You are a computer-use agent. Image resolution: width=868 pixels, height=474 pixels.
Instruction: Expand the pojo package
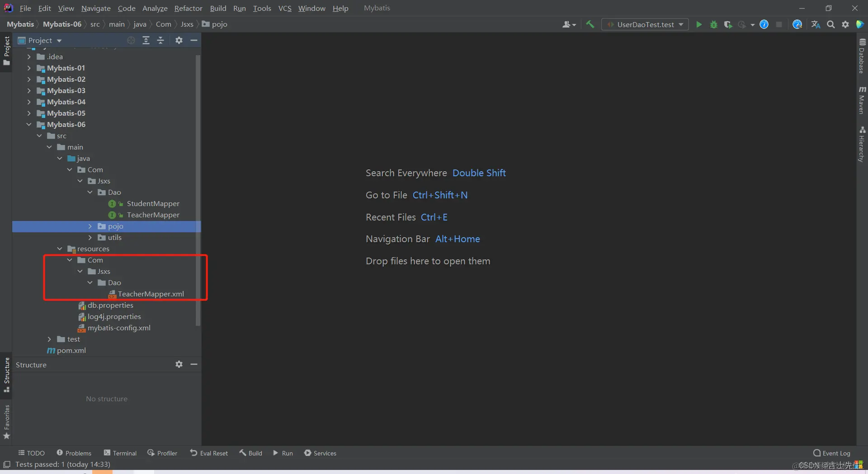click(x=90, y=226)
